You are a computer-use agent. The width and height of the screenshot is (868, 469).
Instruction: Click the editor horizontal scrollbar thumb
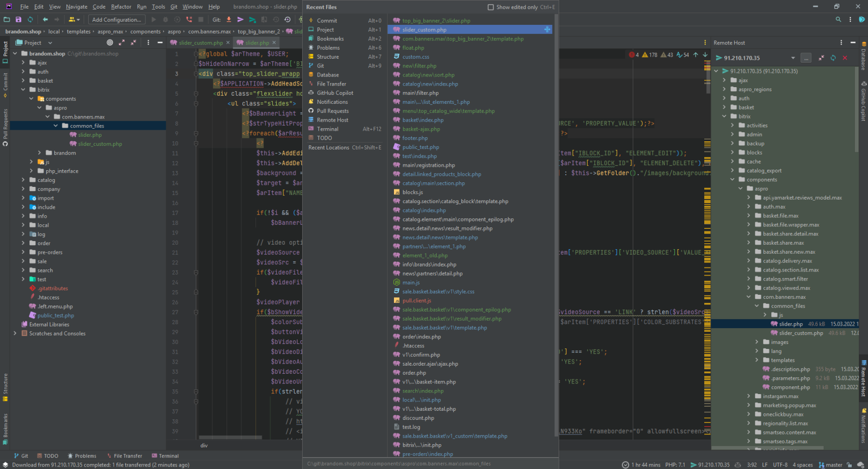pyautogui.click(x=231, y=437)
